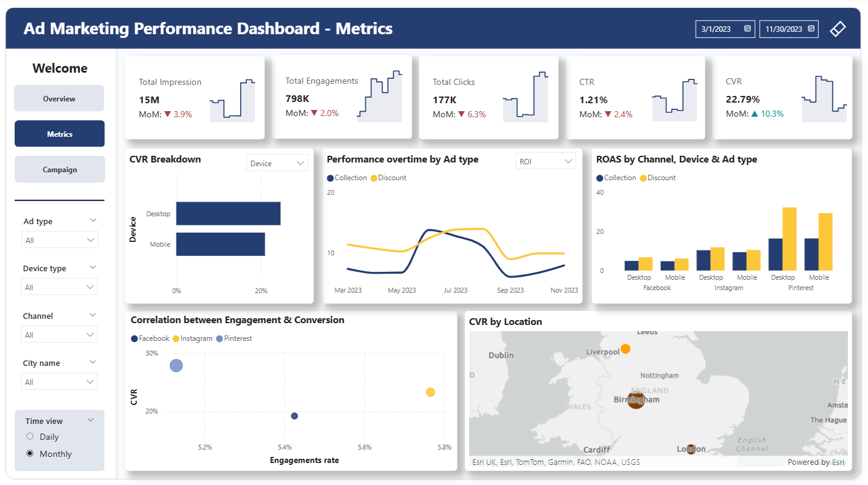This screenshot has width=868, height=485.
Task: Select the Daily time view
Action: (x=30, y=437)
